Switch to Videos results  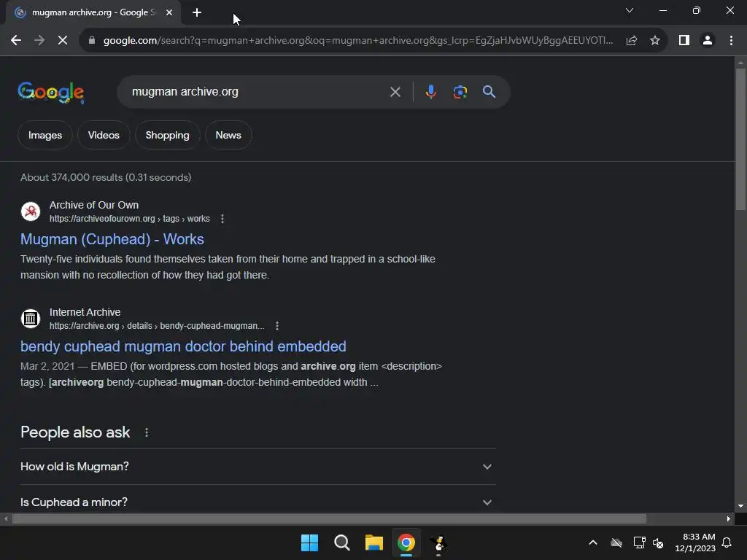[104, 135]
